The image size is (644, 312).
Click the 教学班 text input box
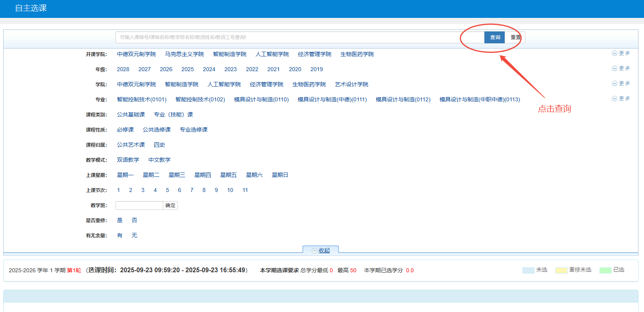[139, 205]
